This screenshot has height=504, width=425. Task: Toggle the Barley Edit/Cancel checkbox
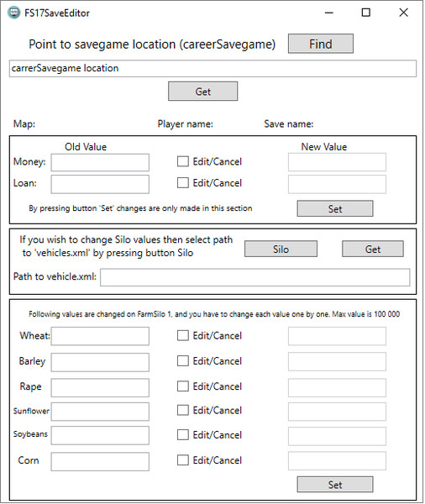tap(183, 361)
